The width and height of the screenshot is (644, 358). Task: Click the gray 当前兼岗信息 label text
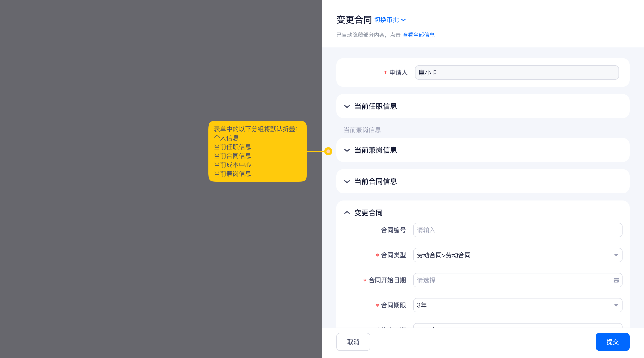pyautogui.click(x=362, y=130)
